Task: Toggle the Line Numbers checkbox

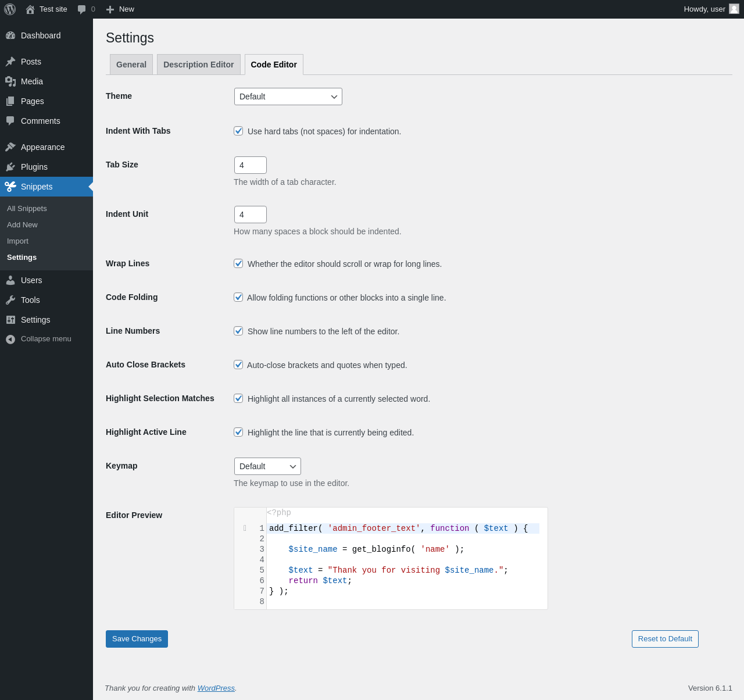Action: coord(238,331)
